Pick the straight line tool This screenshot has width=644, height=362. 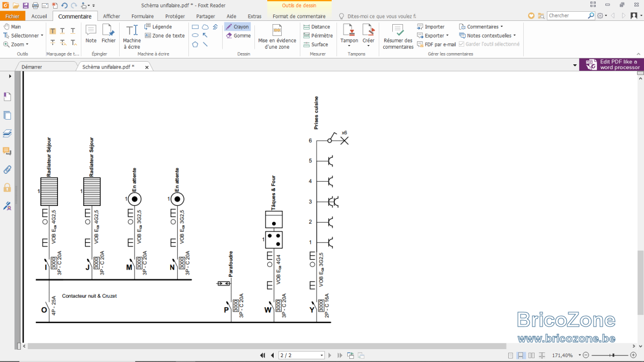click(205, 45)
